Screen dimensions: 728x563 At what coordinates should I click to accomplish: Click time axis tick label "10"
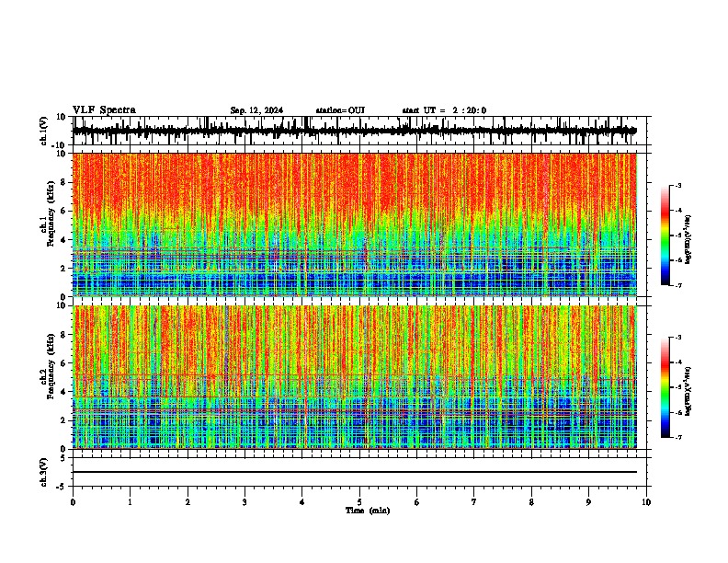point(646,502)
